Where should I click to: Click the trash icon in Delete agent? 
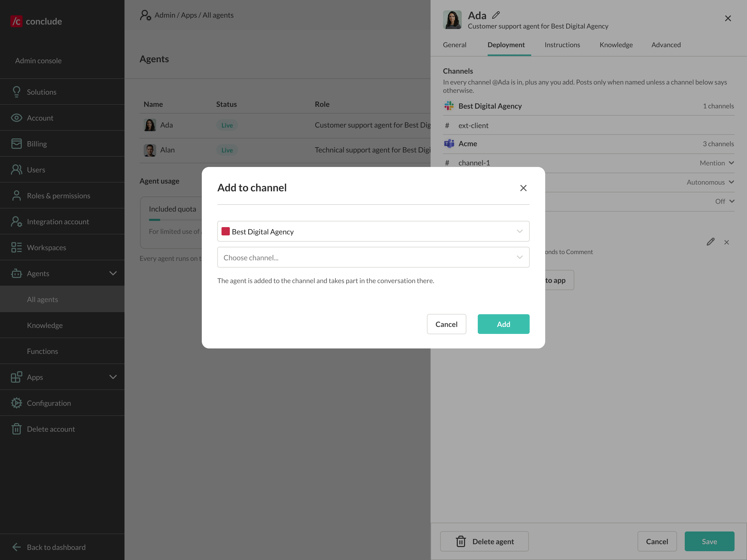[461, 541]
